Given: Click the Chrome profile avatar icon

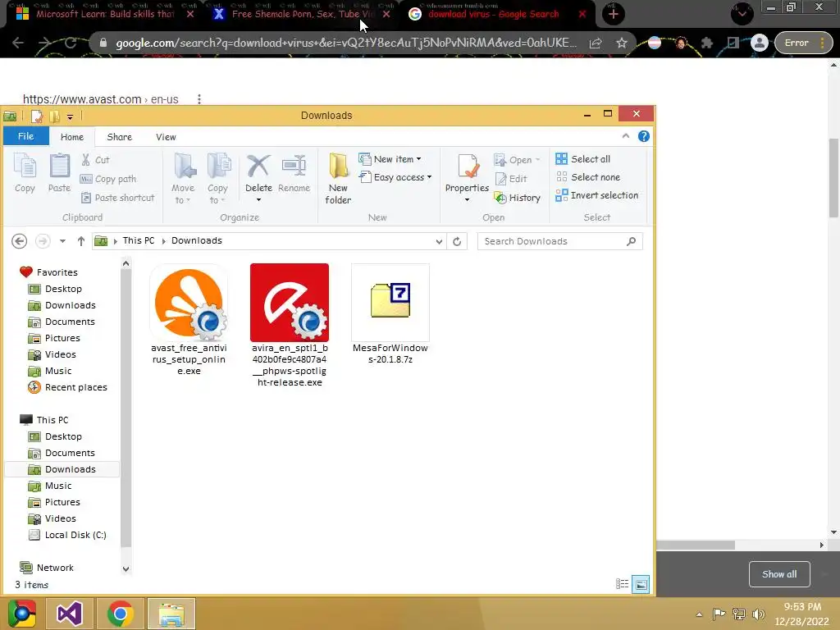Looking at the screenshot, I should pyautogui.click(x=759, y=43).
